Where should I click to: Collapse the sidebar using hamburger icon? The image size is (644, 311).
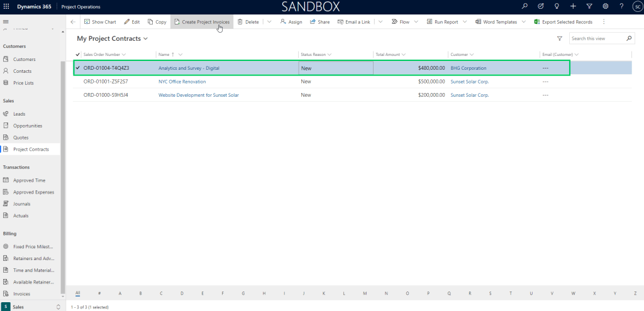tap(6, 22)
